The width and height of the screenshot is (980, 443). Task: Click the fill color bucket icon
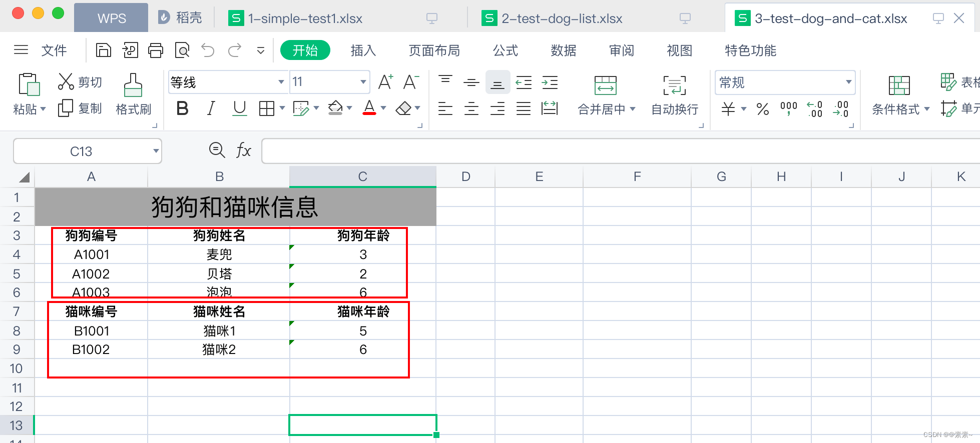coord(335,108)
